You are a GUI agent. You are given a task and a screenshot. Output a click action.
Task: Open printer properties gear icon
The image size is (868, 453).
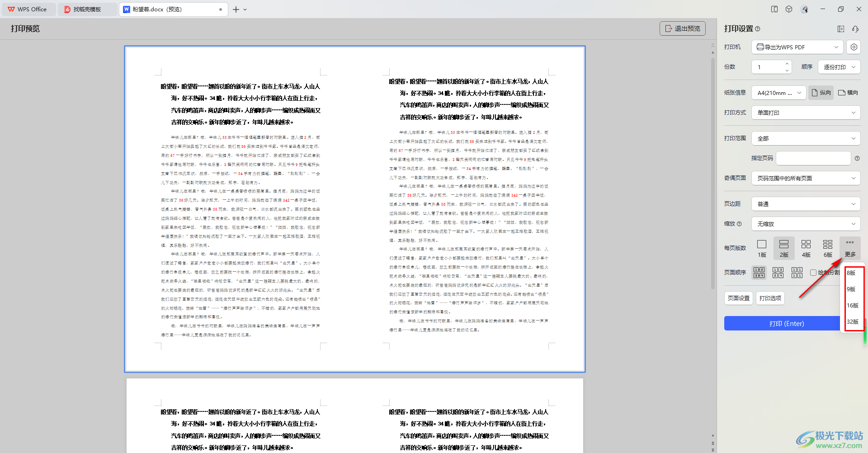click(x=854, y=47)
